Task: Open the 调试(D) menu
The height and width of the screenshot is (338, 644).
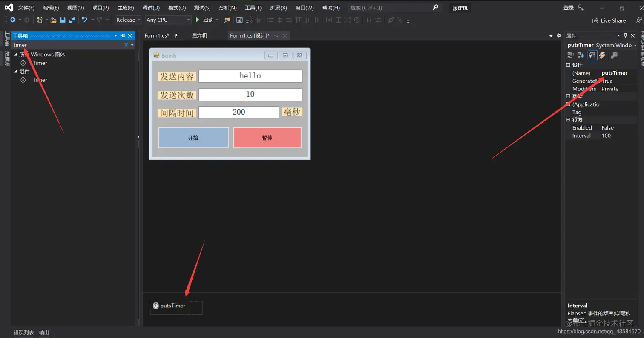Action: [151, 8]
